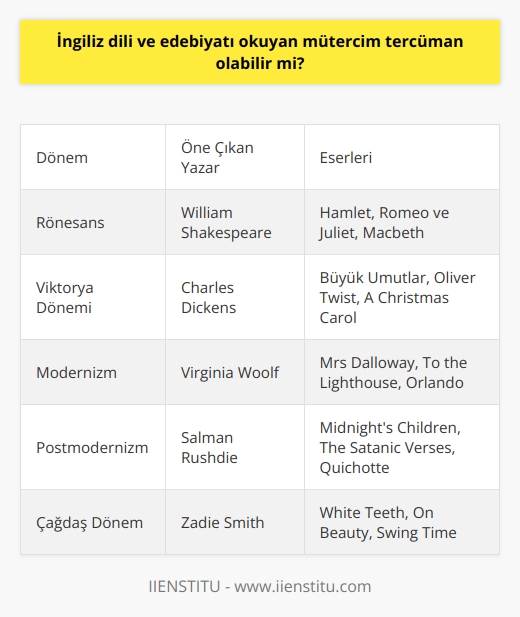
Task: Select Hamlet, Romeo ve Juliet works cell
Action: (x=402, y=222)
